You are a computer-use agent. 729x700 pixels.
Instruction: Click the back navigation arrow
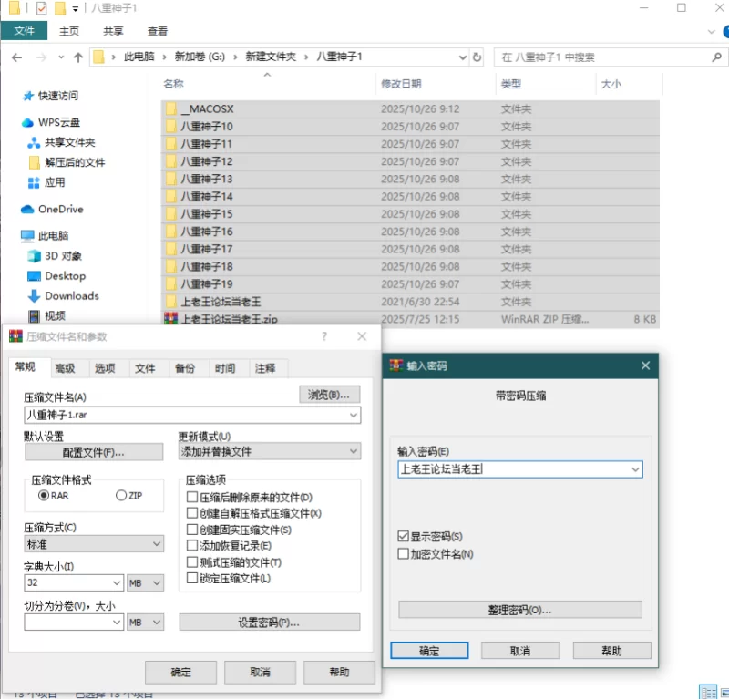coord(16,57)
